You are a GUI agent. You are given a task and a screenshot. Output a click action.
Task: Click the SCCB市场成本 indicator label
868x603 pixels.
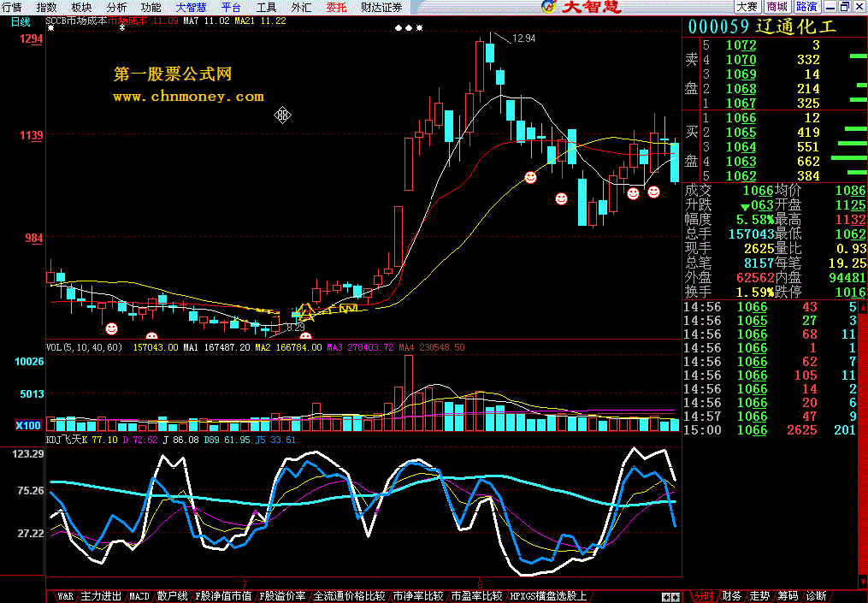click(76, 21)
